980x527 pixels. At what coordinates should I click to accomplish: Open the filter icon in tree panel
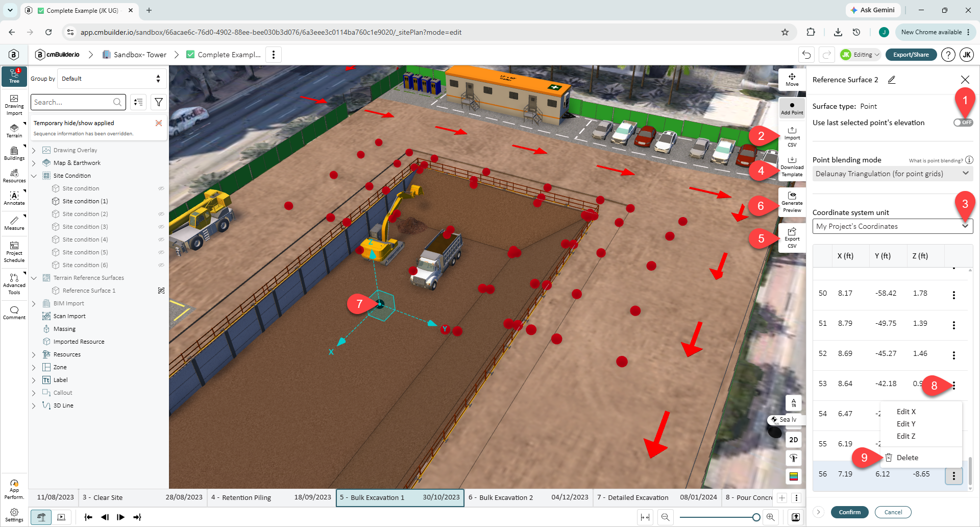tap(159, 102)
